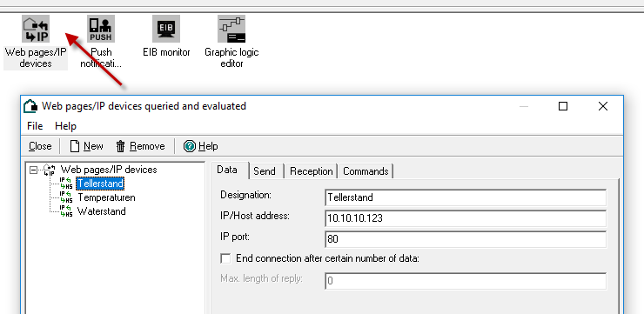Open the Push notifications icon
Viewport: 644px width, 314px height.
pyautogui.click(x=101, y=29)
